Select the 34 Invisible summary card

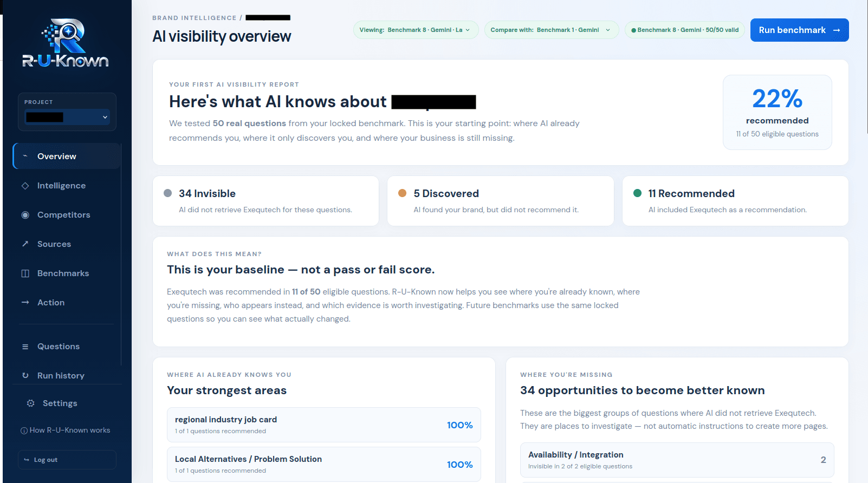pos(265,201)
